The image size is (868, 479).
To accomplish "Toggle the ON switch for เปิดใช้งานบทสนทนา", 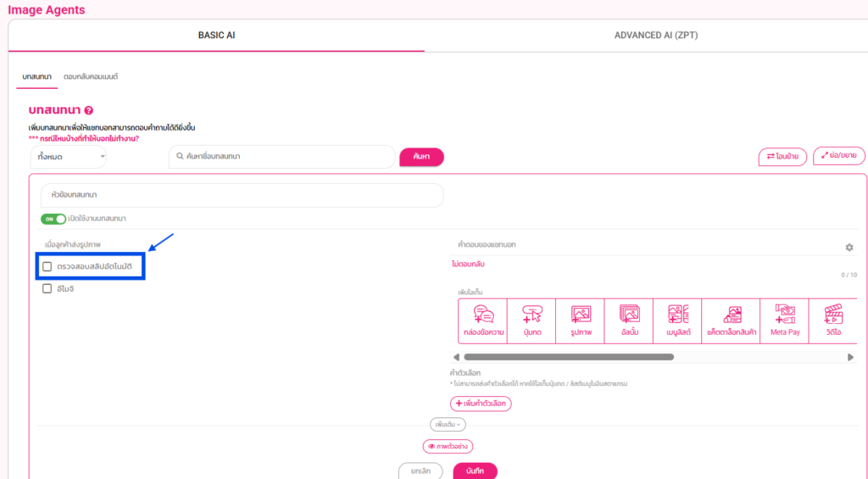I will tap(53, 219).
